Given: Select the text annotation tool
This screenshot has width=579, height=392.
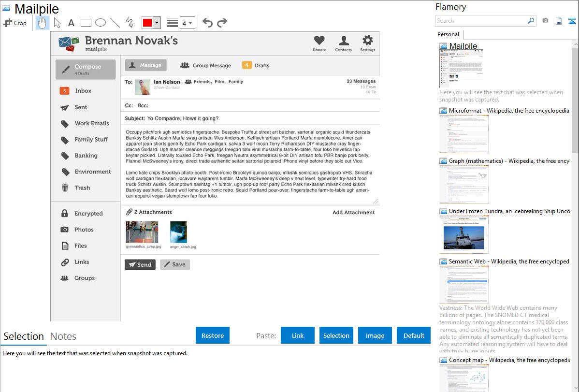Looking at the screenshot, I should tap(71, 23).
